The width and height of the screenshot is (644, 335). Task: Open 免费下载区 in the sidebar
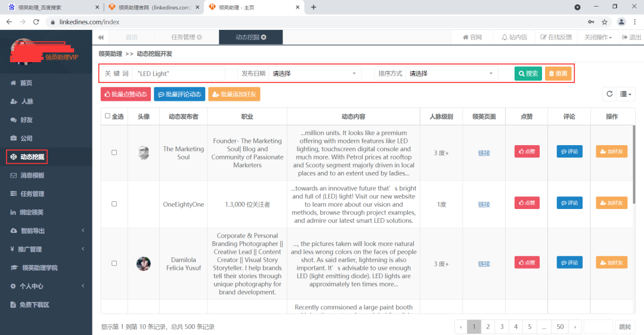[46, 305]
